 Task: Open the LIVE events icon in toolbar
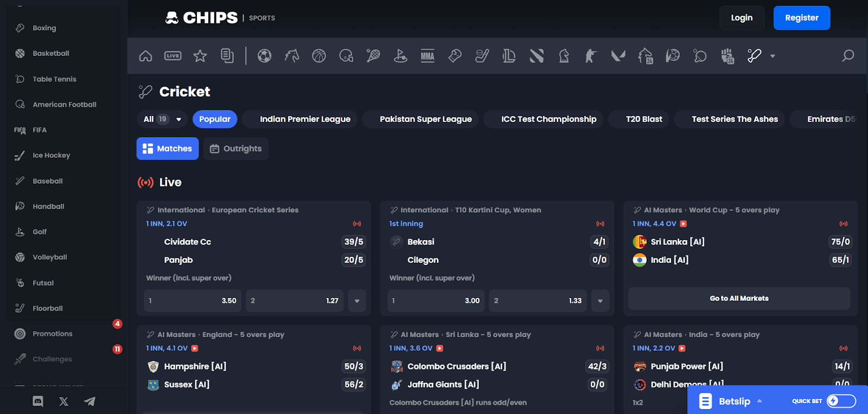pyautogui.click(x=173, y=56)
